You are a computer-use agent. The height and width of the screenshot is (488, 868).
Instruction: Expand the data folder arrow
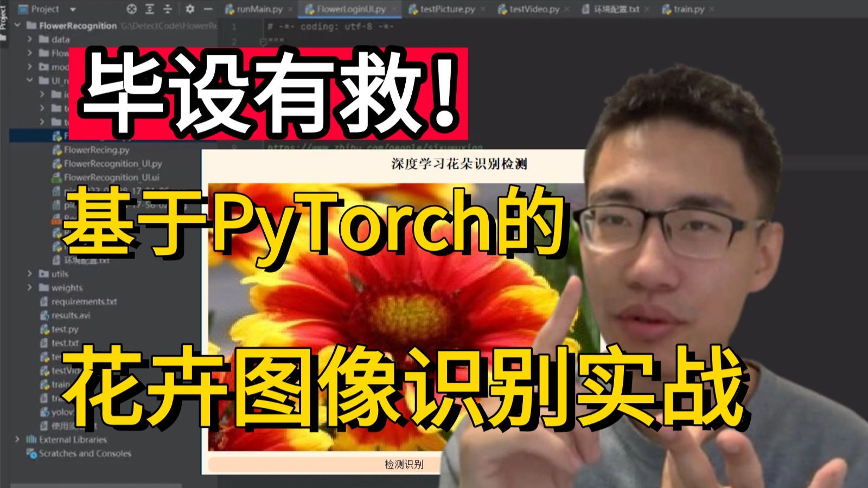click(30, 39)
